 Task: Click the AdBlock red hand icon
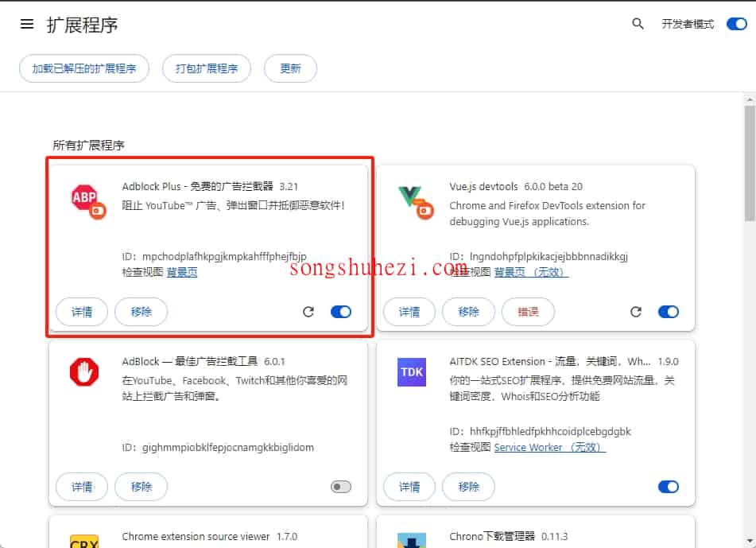pos(84,372)
